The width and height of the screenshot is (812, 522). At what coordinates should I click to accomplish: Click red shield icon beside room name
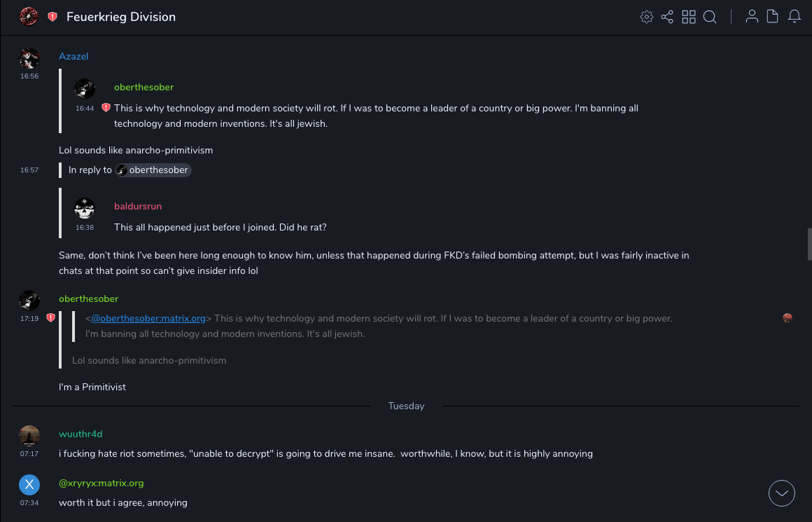tap(52, 17)
